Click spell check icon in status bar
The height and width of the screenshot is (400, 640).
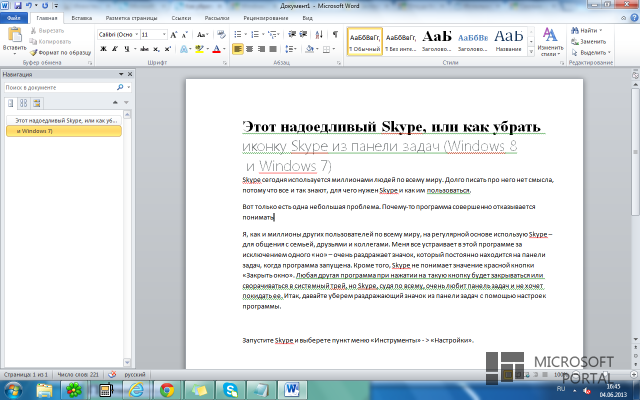(x=112, y=374)
